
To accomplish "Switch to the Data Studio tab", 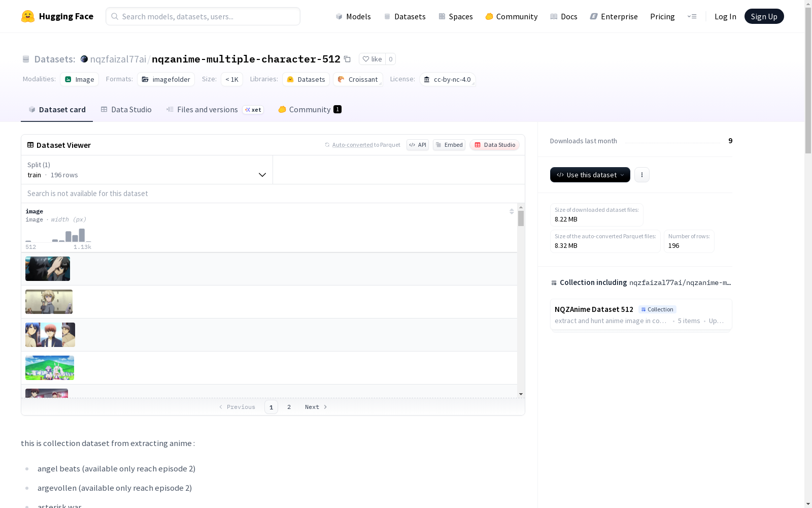I will (126, 110).
